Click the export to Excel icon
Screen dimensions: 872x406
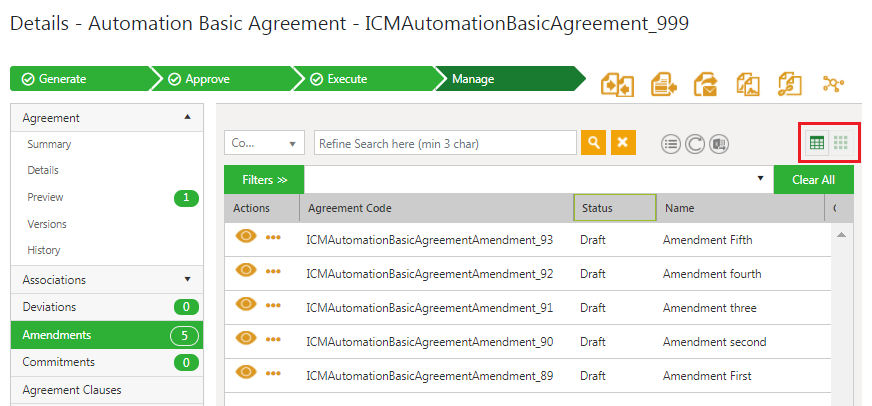point(719,144)
